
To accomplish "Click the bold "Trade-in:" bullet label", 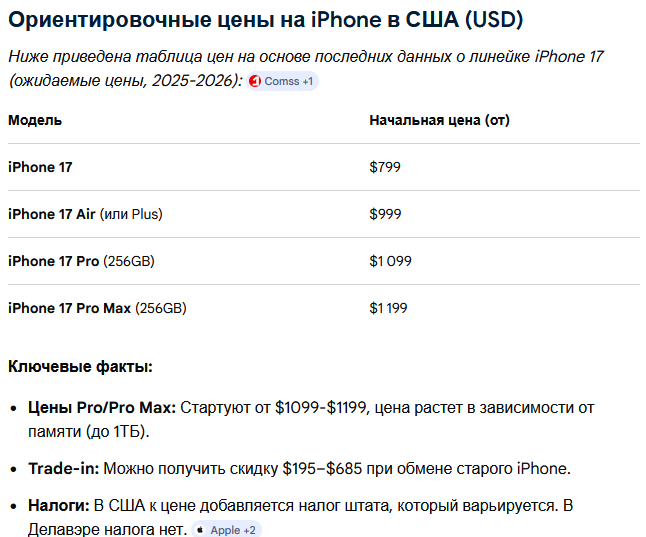I will coord(63,468).
